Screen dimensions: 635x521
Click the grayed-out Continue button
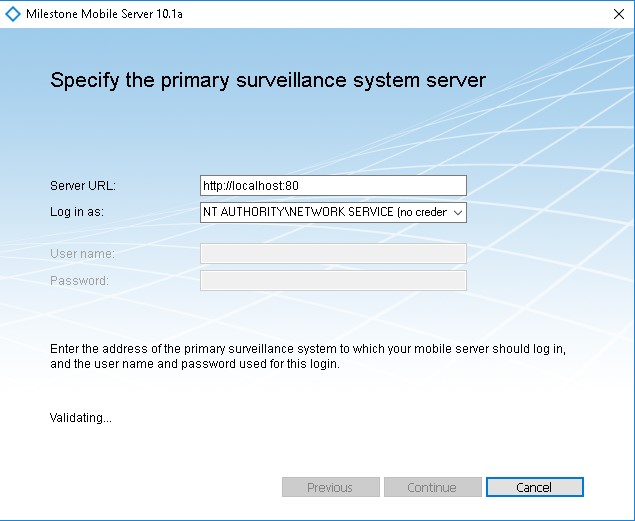tap(433, 487)
